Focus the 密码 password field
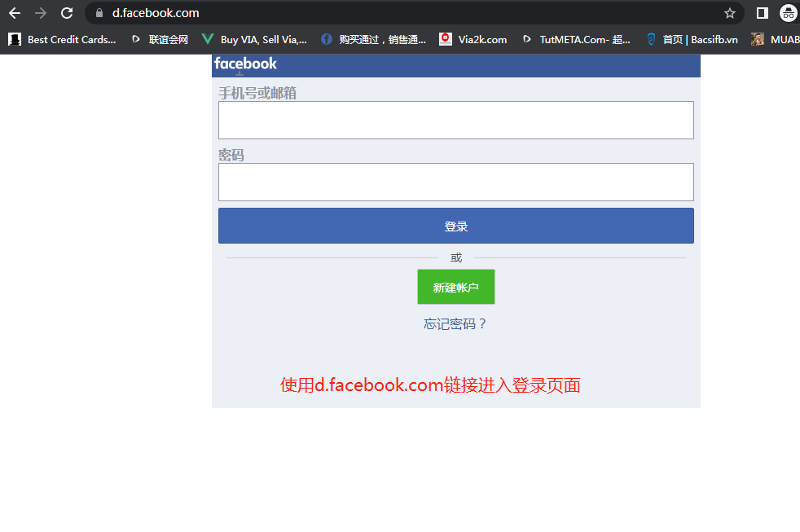800x532 pixels. coord(455,182)
